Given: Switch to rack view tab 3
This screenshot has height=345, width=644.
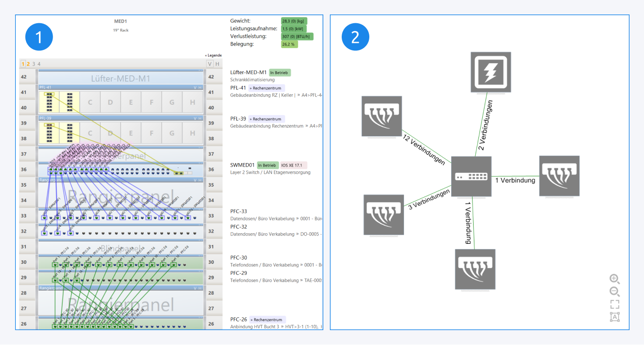Looking at the screenshot, I should point(33,64).
